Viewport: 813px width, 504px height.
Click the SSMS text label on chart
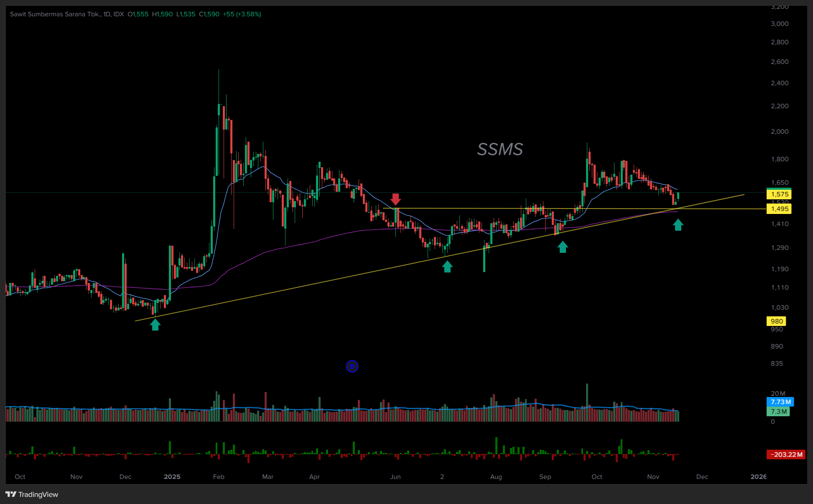500,149
